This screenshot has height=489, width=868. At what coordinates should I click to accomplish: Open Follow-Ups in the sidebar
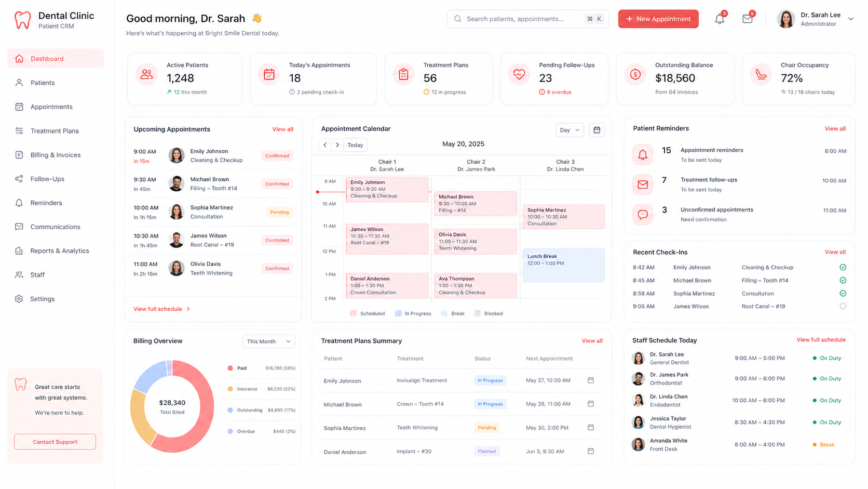(56, 179)
